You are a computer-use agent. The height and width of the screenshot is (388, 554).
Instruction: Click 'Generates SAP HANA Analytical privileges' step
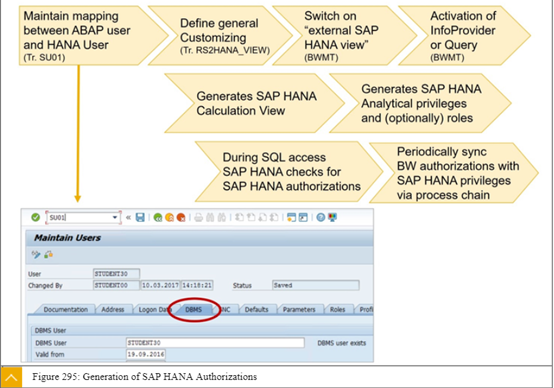click(x=420, y=103)
